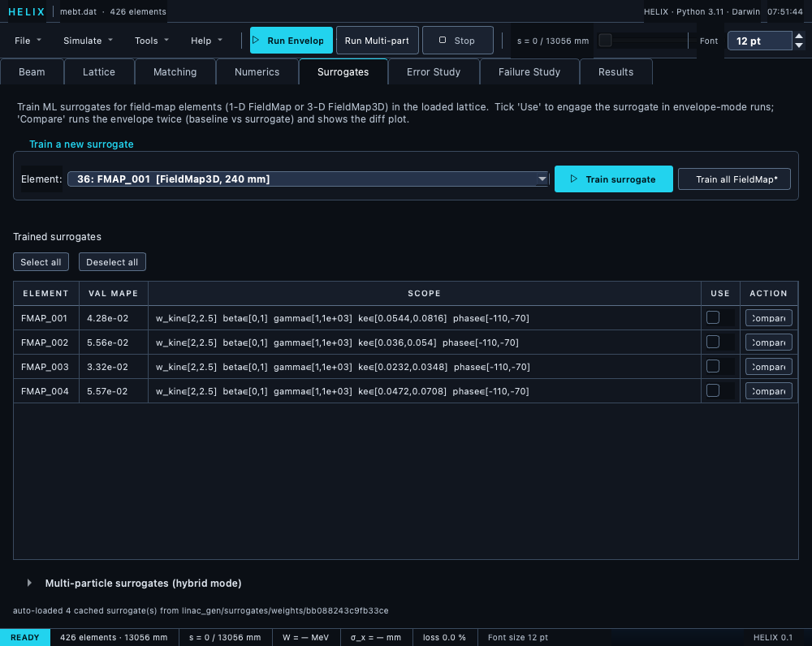Screen dimensions: 812x646
Task: Click the Font size 12 pt status entry
Action: tap(518, 637)
